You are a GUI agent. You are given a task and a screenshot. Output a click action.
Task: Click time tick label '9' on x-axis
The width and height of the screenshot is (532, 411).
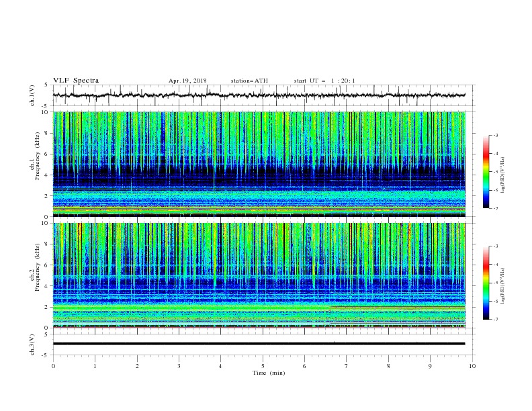(x=430, y=366)
